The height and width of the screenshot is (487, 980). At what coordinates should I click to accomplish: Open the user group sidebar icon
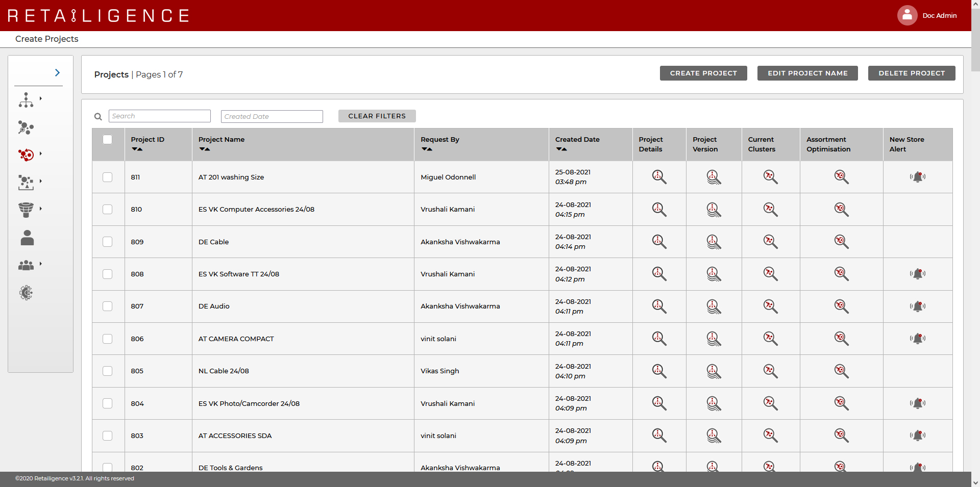point(26,265)
